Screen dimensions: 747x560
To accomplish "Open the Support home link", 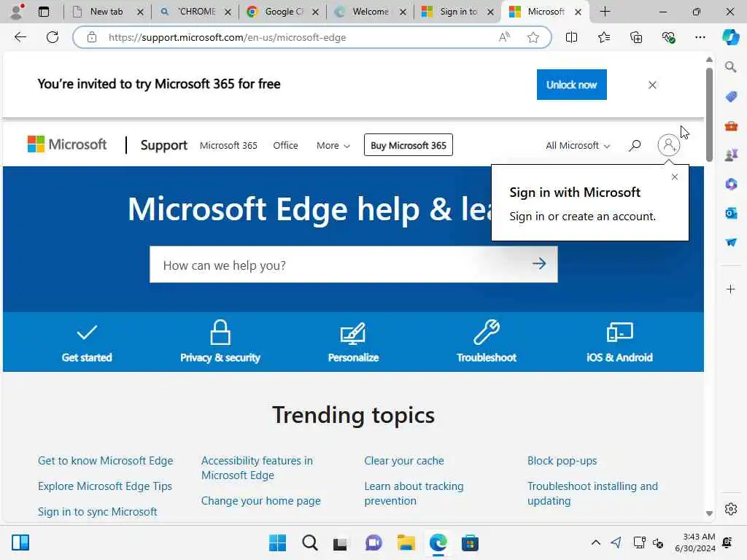I will (x=164, y=145).
